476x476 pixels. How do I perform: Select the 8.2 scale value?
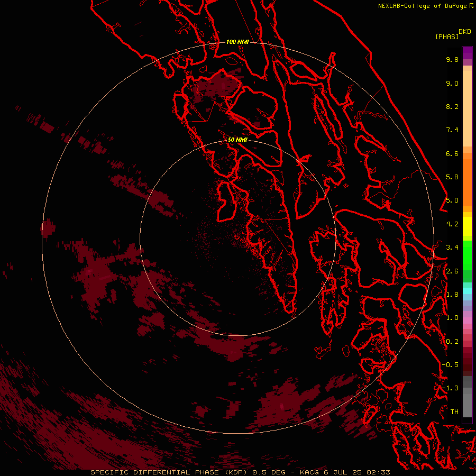(452, 106)
